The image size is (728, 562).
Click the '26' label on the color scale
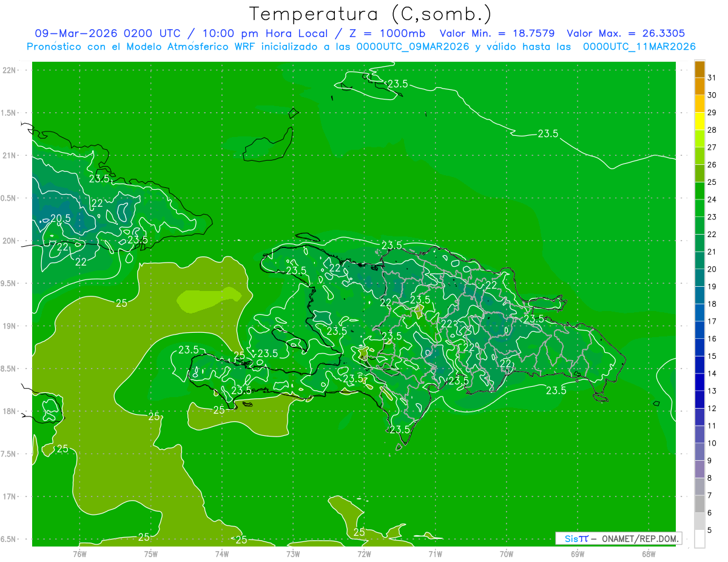[x=712, y=165]
